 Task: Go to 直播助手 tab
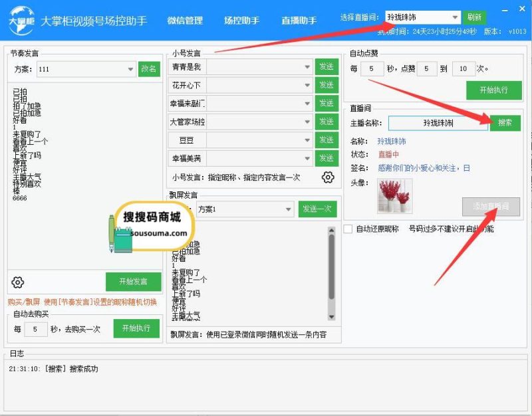coord(299,21)
